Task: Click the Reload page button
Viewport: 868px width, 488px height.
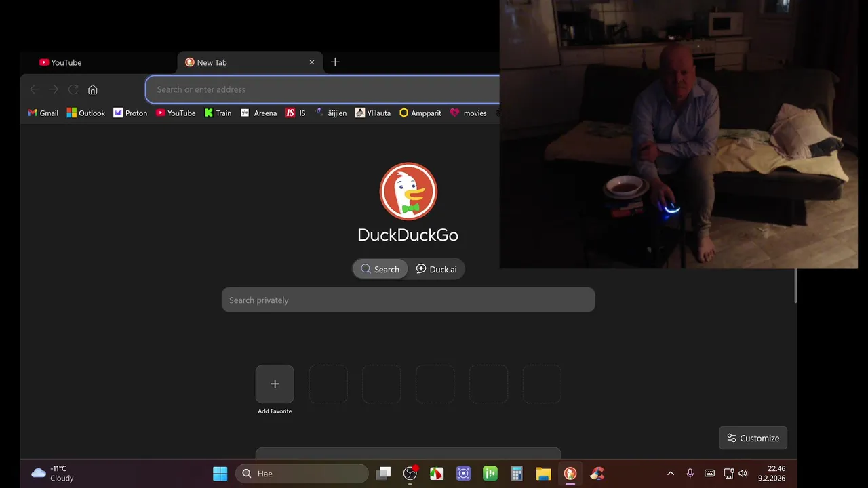Action: coord(73,89)
